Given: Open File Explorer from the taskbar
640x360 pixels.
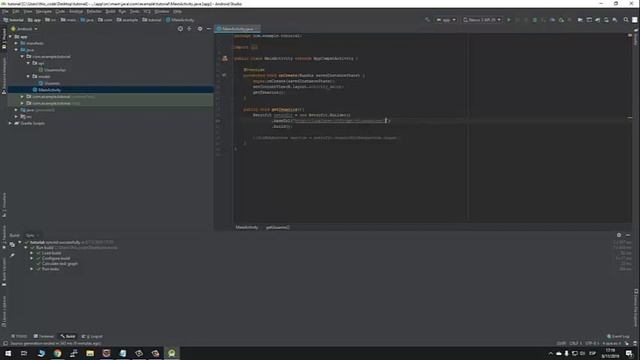Looking at the screenshot, I should pos(90,353).
